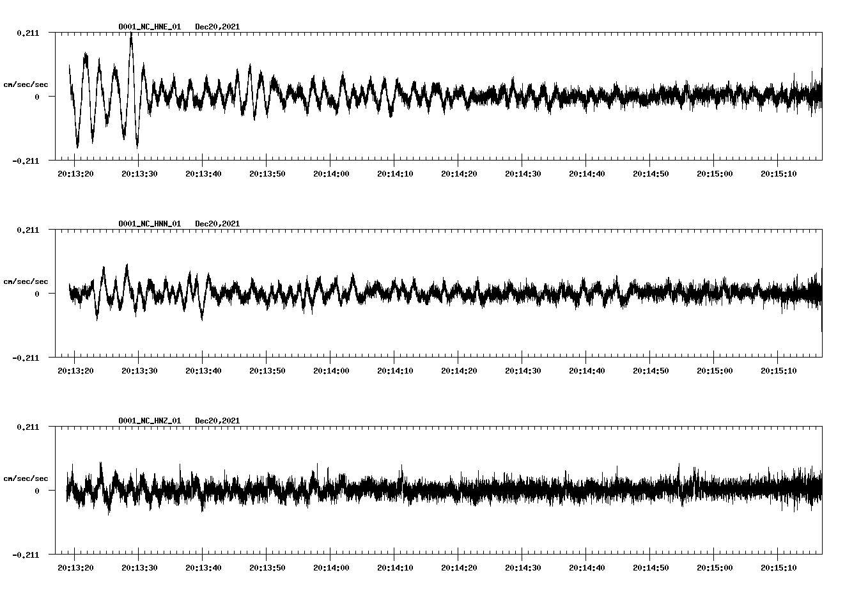Click 20:15:00 time label under HNE plot
This screenshot has height=591, width=868.
(715, 174)
